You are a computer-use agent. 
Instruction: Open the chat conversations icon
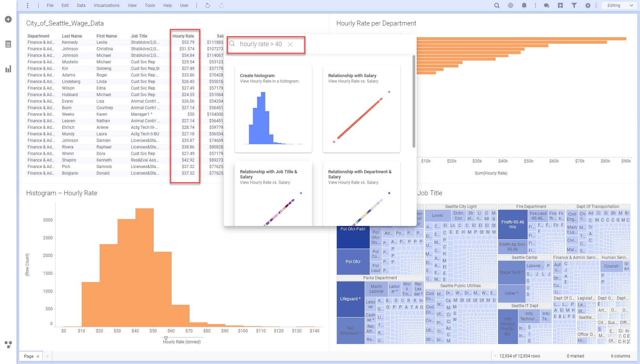(x=546, y=6)
